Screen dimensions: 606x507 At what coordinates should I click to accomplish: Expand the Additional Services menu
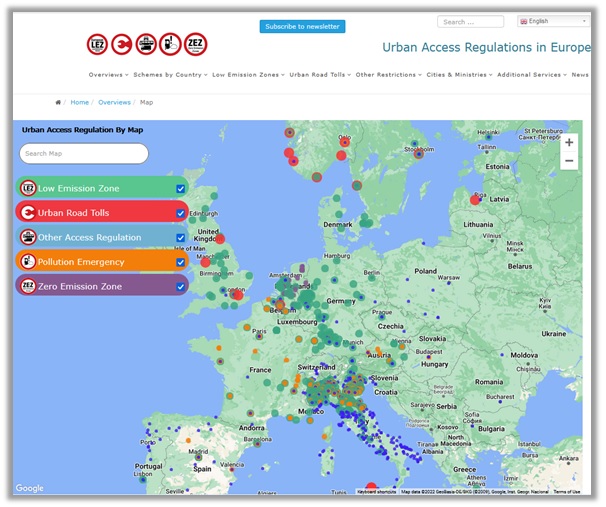532,75
